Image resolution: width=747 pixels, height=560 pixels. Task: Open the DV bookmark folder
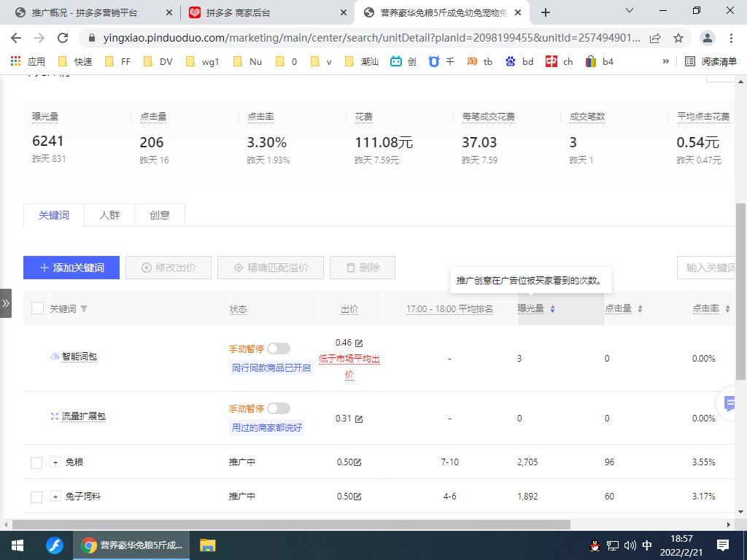pos(158,61)
